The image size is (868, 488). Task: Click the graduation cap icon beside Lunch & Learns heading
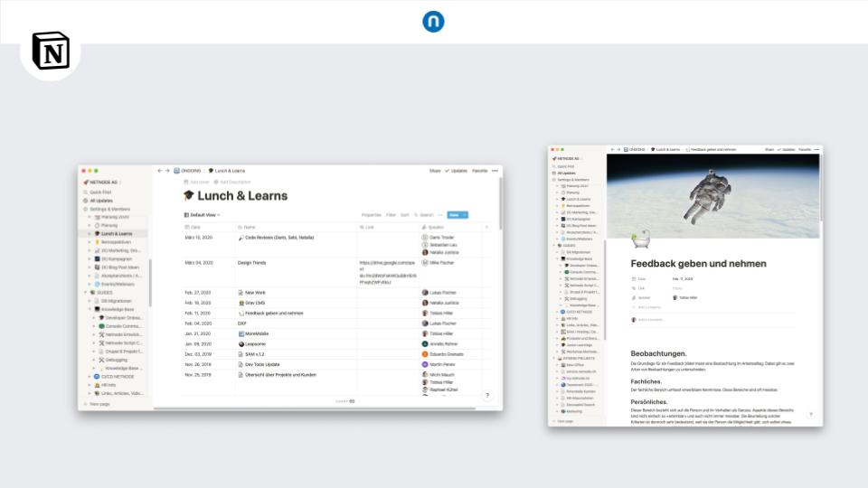coord(188,195)
